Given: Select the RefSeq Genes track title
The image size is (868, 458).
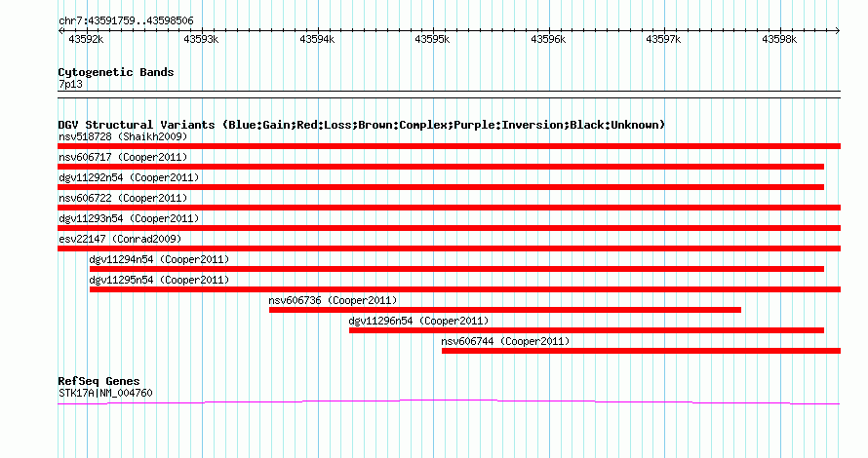Looking at the screenshot, I should [x=99, y=381].
